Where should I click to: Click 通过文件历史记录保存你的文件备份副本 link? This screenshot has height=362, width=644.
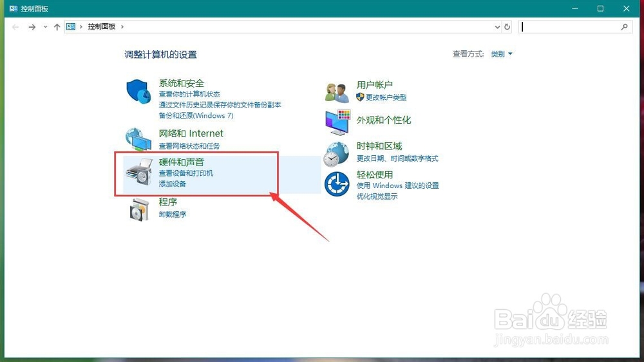point(220,105)
